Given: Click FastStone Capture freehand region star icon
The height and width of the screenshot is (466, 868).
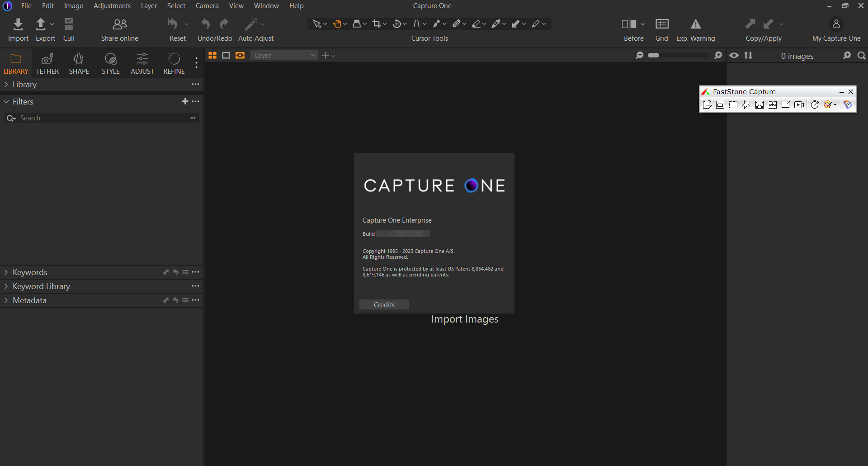Looking at the screenshot, I should pos(746,105).
